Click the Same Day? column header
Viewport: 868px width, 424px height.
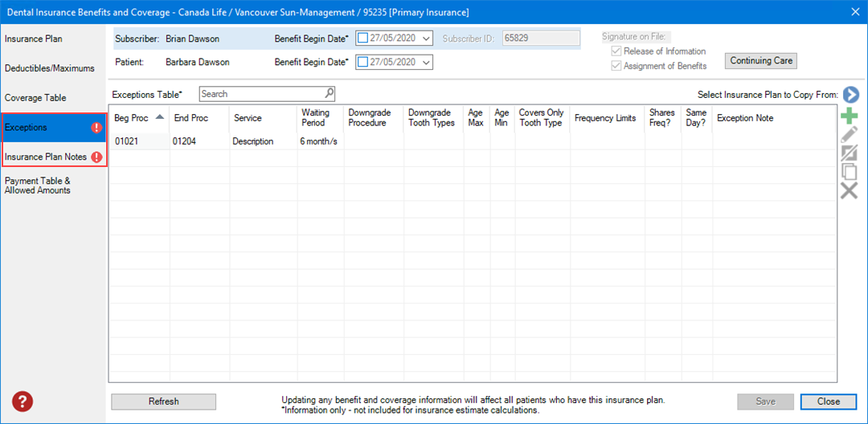click(697, 118)
